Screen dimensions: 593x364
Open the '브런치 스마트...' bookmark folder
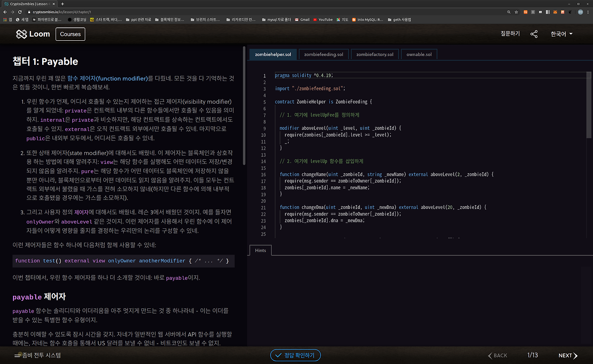(x=205, y=20)
